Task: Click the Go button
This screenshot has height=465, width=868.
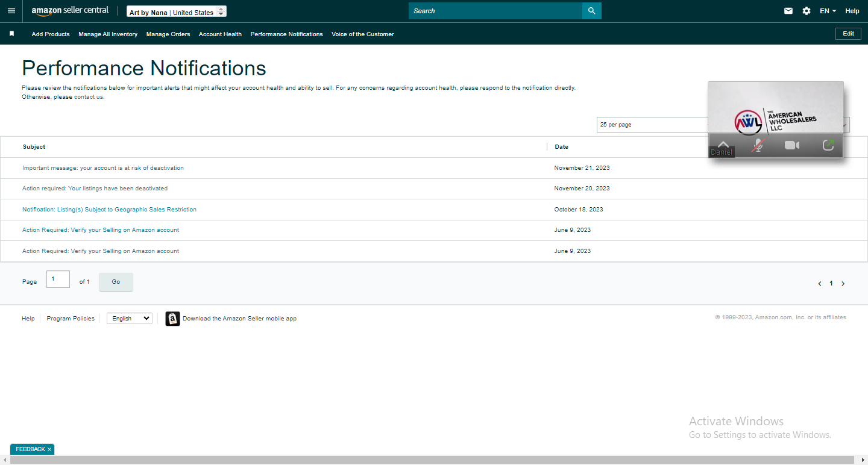Action: click(116, 282)
